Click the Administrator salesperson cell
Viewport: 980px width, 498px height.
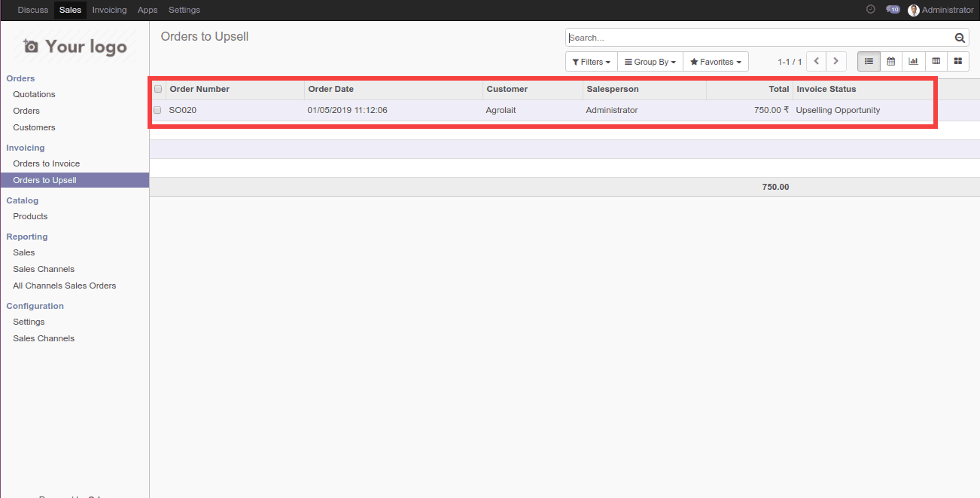612,110
